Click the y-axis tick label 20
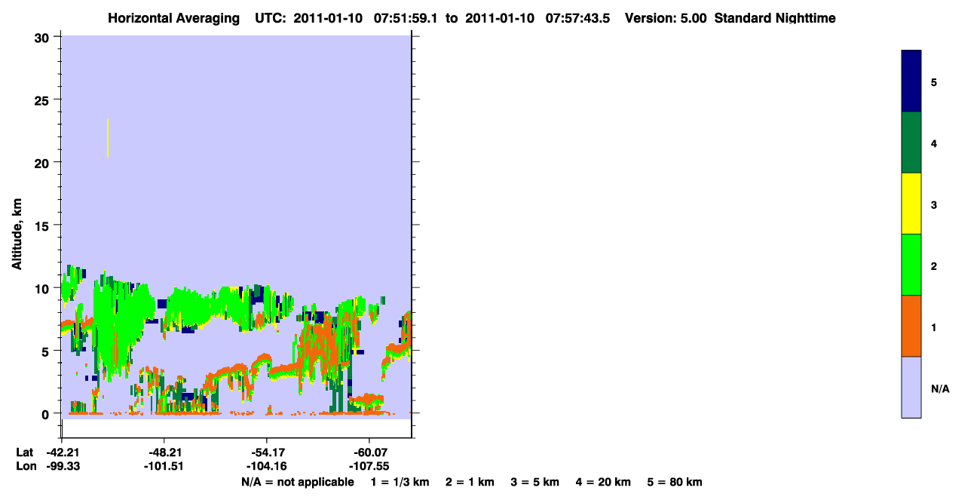The height and width of the screenshot is (503, 980). pyautogui.click(x=42, y=162)
